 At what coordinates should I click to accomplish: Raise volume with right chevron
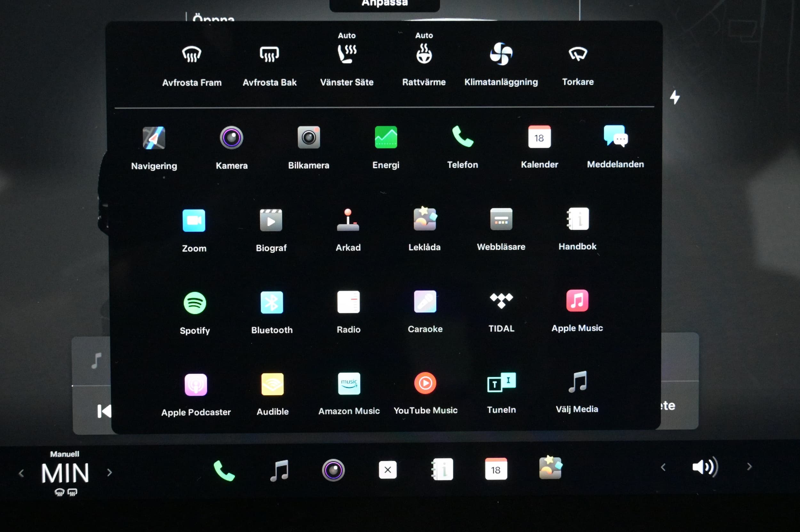click(x=749, y=467)
